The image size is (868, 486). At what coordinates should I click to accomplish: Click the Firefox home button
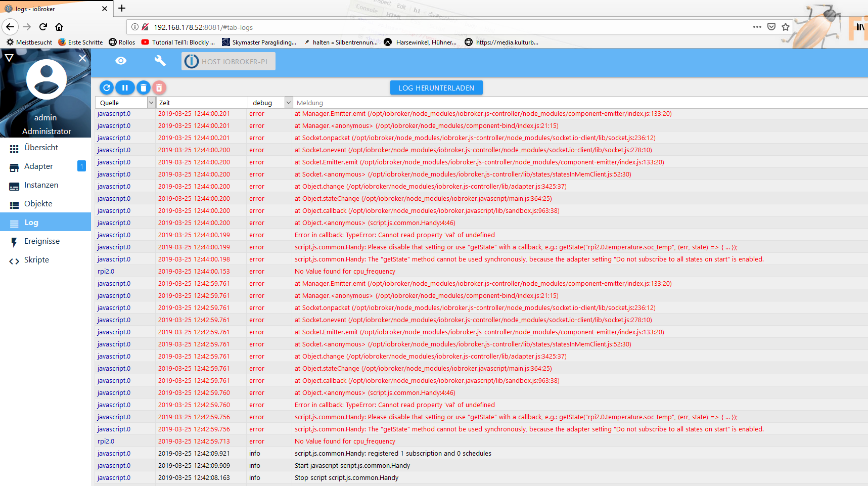click(59, 27)
